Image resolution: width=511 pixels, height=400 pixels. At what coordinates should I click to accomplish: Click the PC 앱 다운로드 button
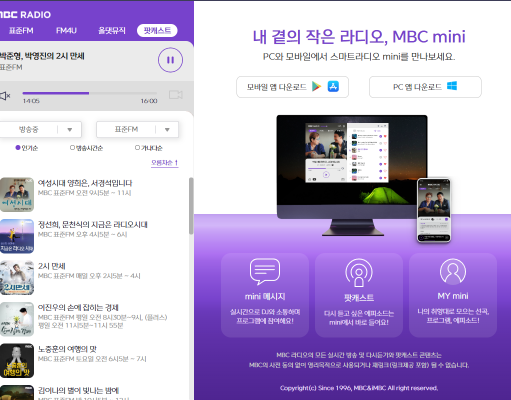(x=425, y=87)
